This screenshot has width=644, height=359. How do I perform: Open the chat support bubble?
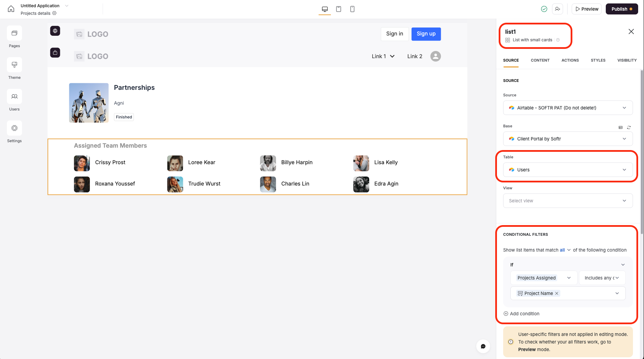[x=483, y=346]
